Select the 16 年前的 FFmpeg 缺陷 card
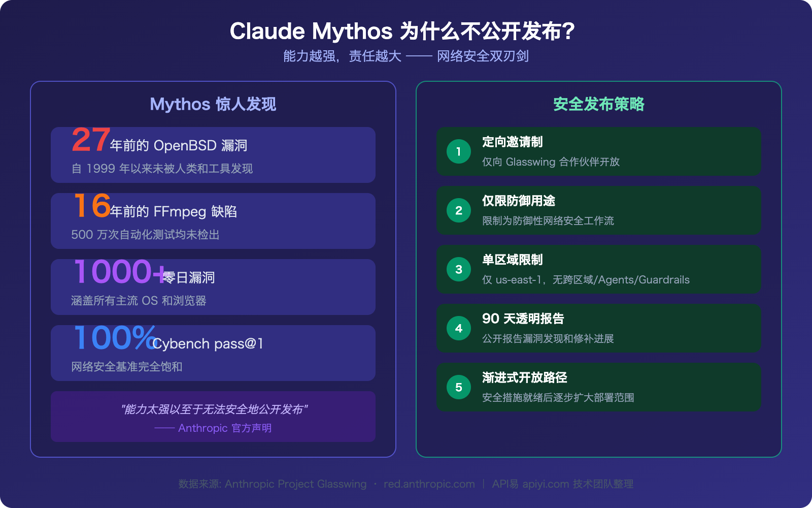 [x=212, y=221]
